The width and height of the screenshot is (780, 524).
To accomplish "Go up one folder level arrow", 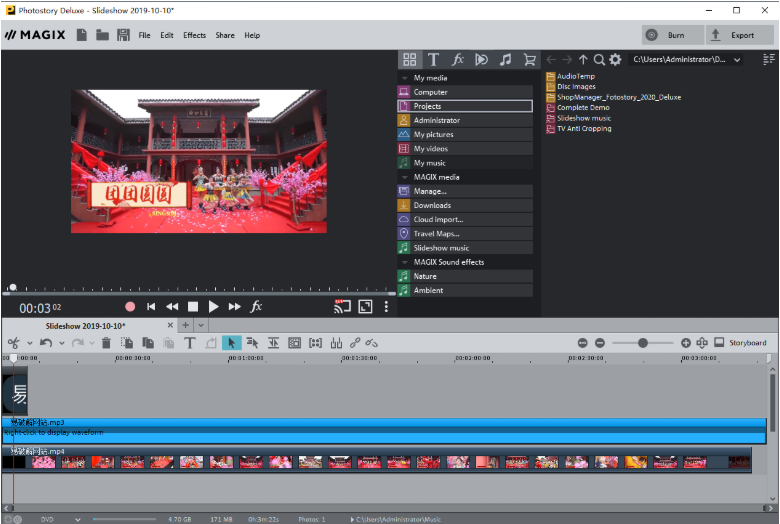I will pos(584,60).
